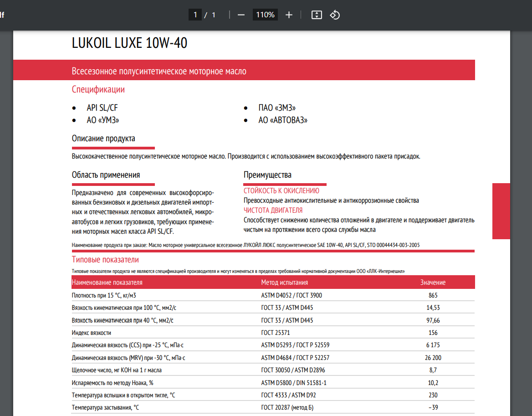Select the flash point value "230"
Image resolution: width=532 pixels, height=416 pixels.
(433, 395)
